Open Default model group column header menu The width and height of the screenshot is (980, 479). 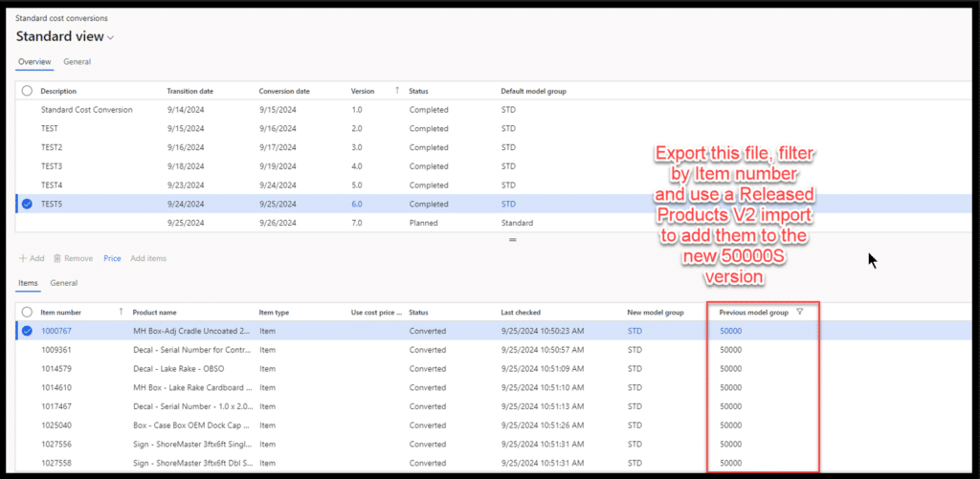[x=533, y=91]
